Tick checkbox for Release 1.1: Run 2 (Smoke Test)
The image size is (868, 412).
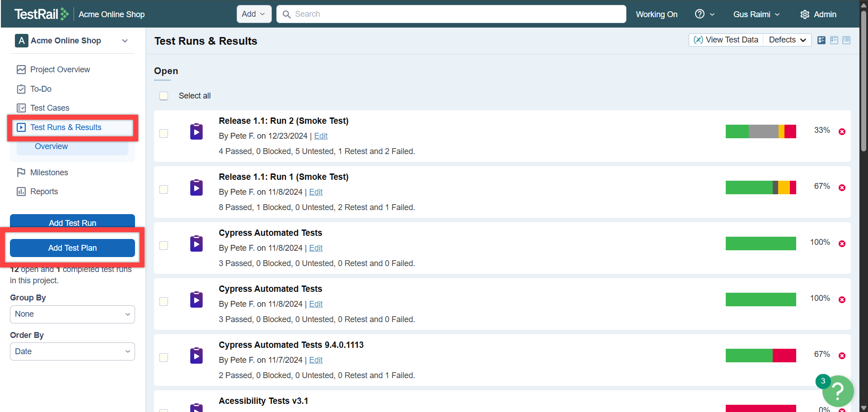point(164,134)
